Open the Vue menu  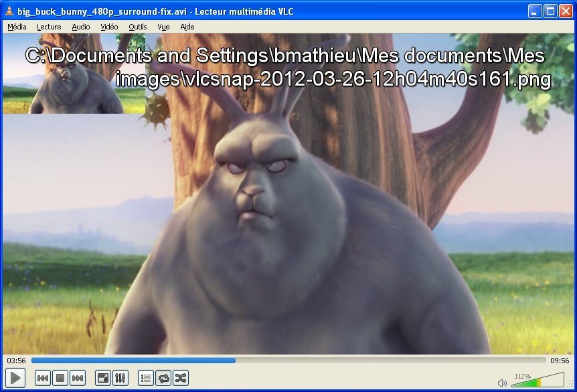163,27
